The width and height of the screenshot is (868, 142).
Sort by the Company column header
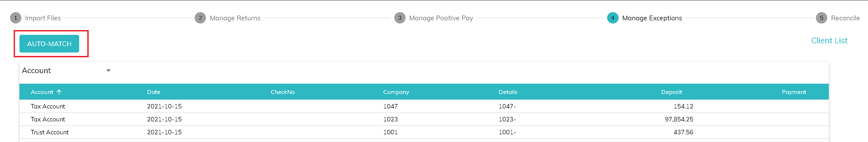[396, 92]
